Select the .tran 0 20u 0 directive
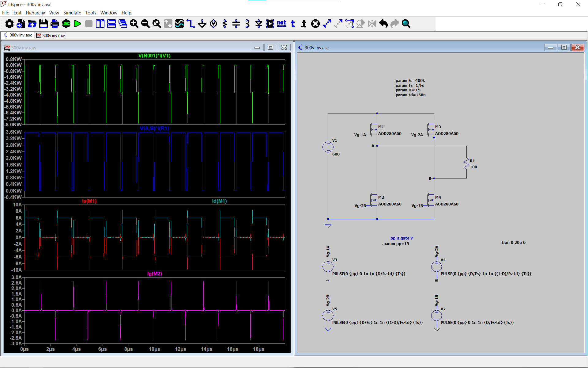 tap(513, 242)
